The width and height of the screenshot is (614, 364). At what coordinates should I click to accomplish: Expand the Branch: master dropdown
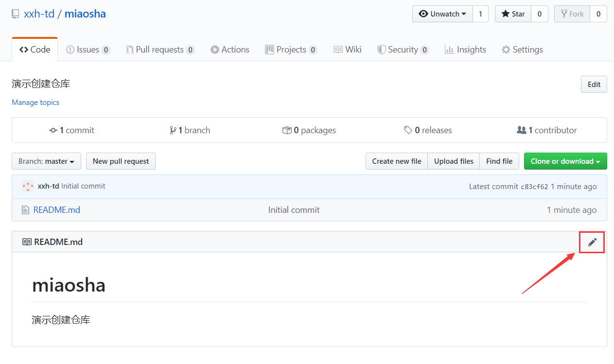tap(47, 161)
